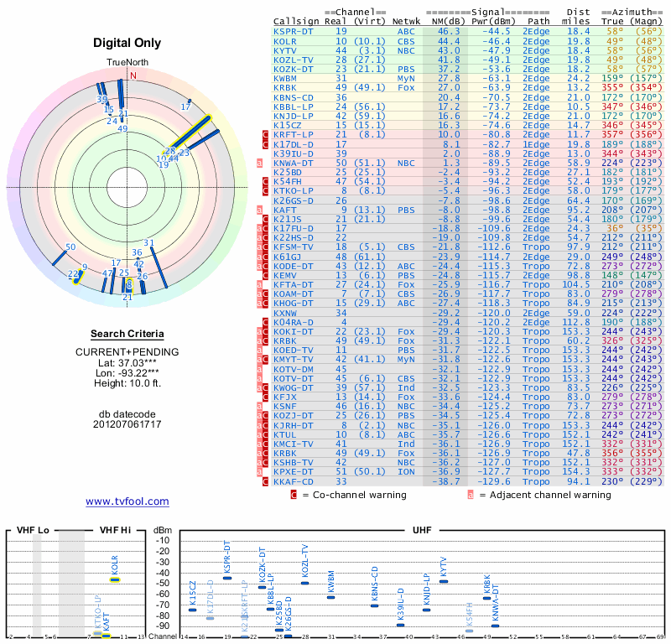Click the adjacent-channel 'a' badge beside KSNF
Image resolution: width=671 pixels, height=644 pixels.
[x=259, y=406]
